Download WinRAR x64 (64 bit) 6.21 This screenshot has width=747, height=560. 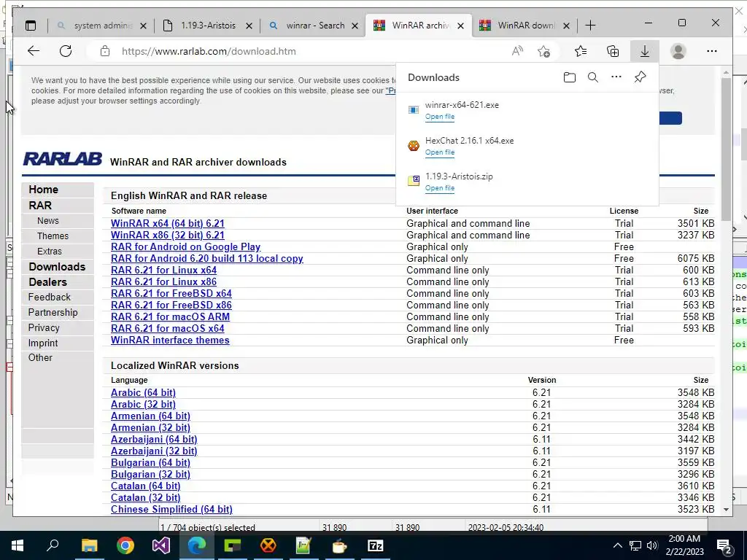pyautogui.click(x=168, y=223)
